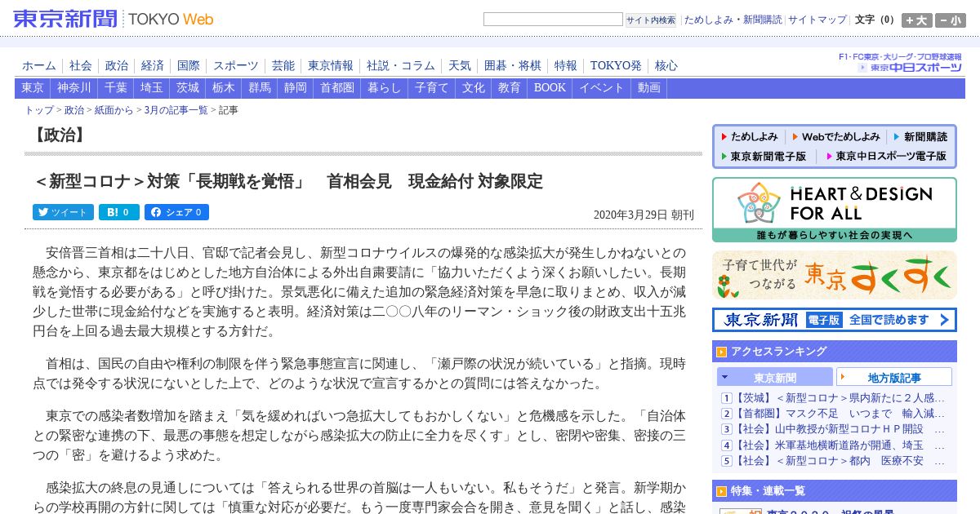980x514 pixels.
Task: Open 東京情報 section in navigation
Action: 331,65
